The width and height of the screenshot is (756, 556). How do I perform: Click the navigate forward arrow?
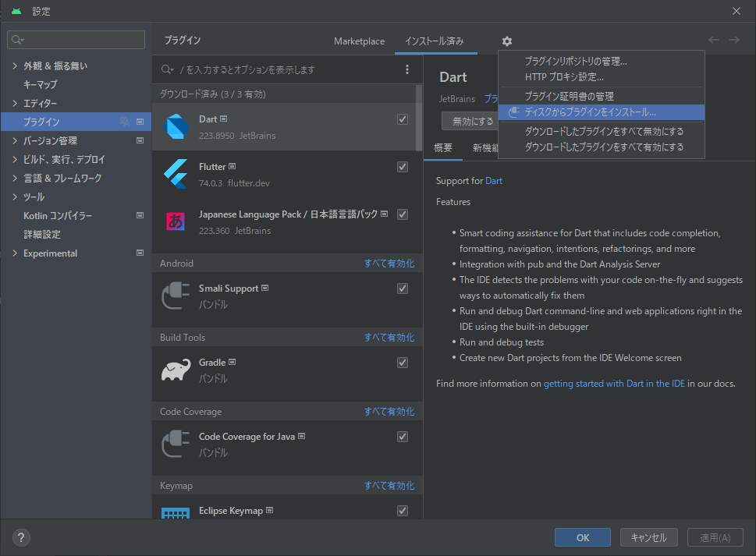[734, 40]
